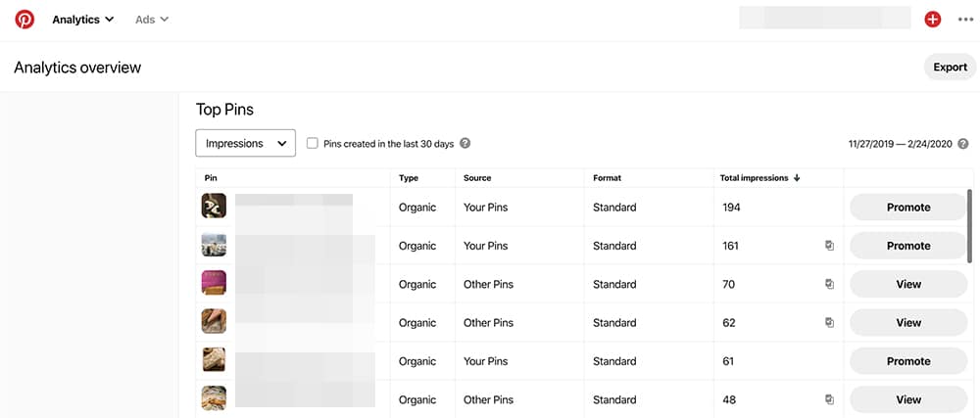Click the copy icon in 62 impressions row
This screenshot has height=418, width=980.
click(829, 322)
